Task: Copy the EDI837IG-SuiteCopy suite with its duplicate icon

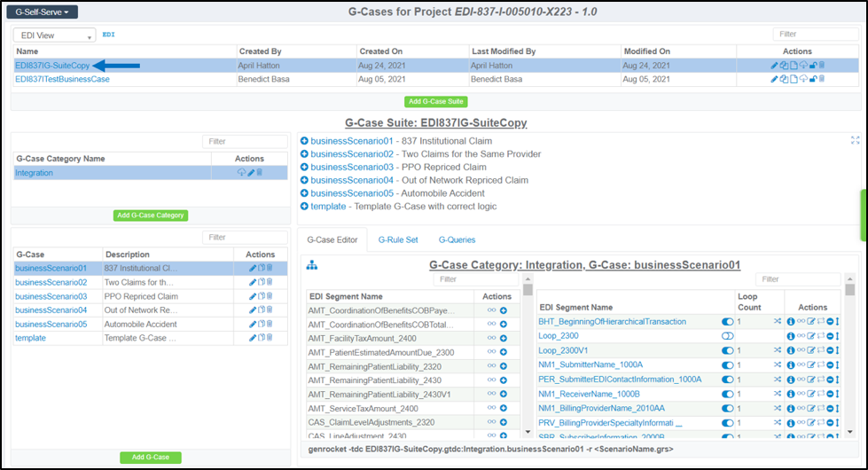Action: click(784, 66)
